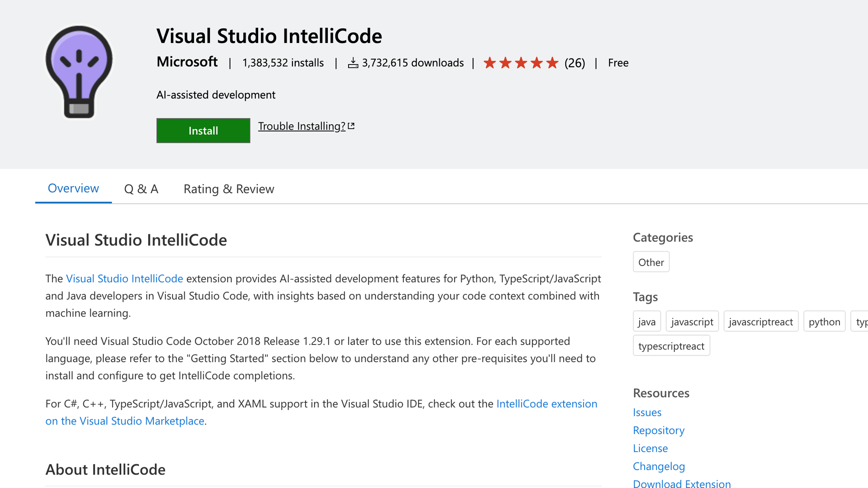Screen dimensions: 868x488
Task: Open the Issues resource link
Action: click(x=647, y=413)
